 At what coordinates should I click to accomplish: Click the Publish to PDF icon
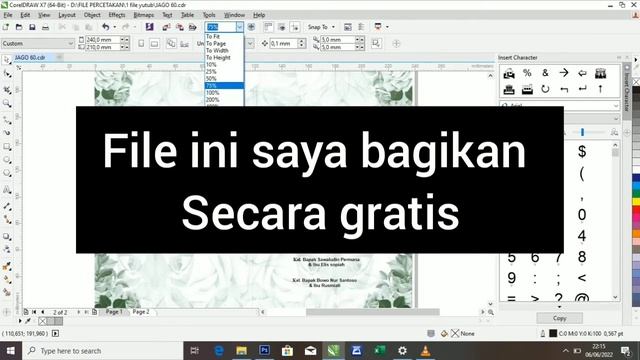[193, 27]
